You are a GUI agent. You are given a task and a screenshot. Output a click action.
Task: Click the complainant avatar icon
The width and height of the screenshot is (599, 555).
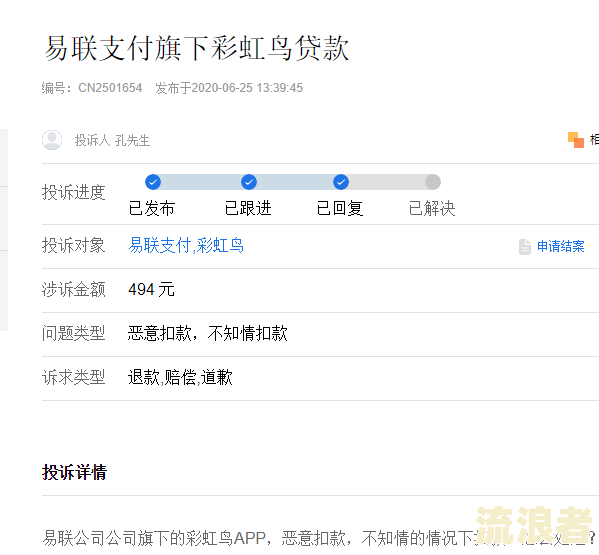click(x=52, y=140)
